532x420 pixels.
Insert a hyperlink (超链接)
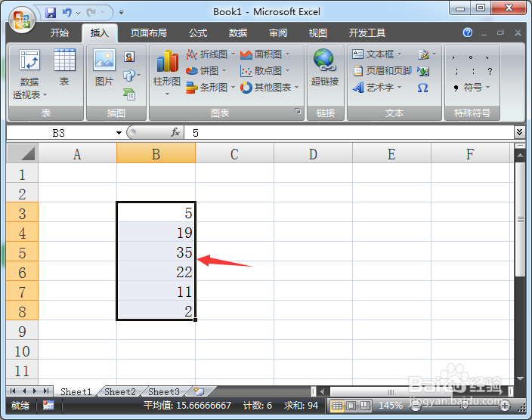point(325,67)
